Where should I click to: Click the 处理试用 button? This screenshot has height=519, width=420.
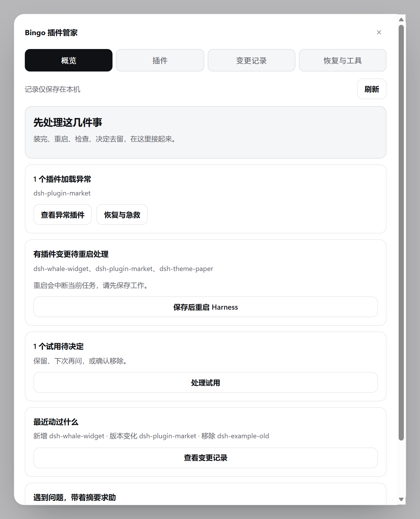point(206,382)
